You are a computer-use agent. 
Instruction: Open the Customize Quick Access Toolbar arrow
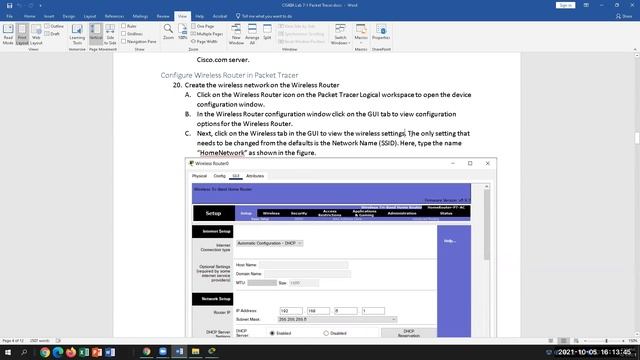click(40, 6)
